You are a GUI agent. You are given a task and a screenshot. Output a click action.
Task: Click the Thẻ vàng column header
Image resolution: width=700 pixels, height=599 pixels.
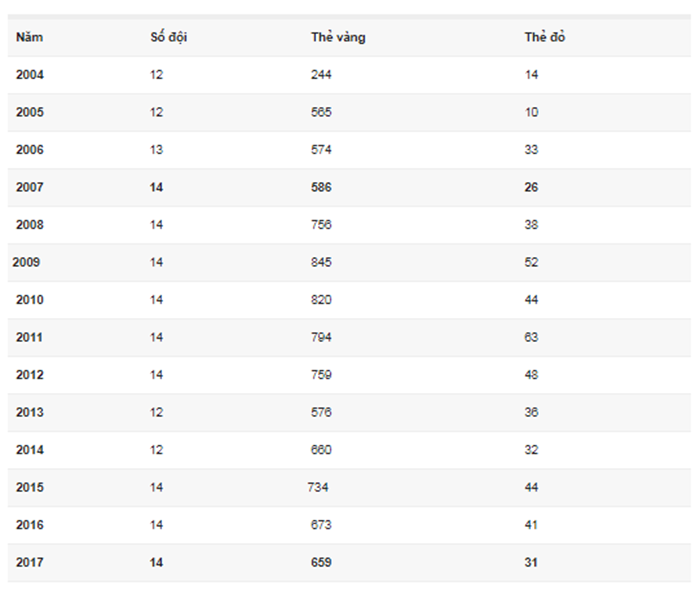pos(338,37)
